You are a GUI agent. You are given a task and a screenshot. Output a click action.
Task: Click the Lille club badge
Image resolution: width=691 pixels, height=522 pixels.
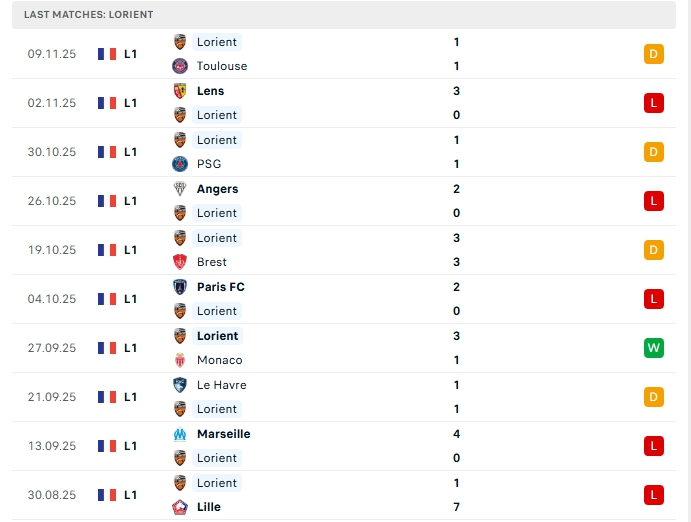[180, 507]
